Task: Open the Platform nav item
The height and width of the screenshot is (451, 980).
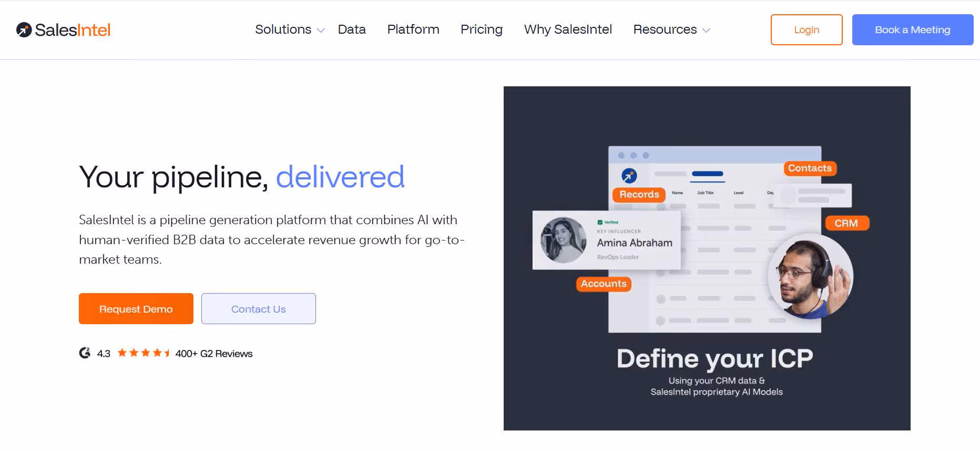Action: 413,29
